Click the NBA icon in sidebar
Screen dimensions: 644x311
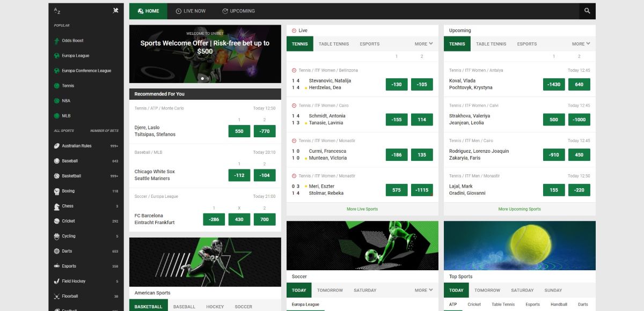click(x=57, y=101)
